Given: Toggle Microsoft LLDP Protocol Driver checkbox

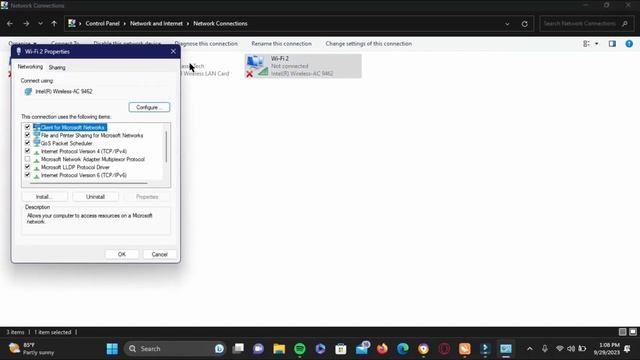Looking at the screenshot, I should point(27,167).
